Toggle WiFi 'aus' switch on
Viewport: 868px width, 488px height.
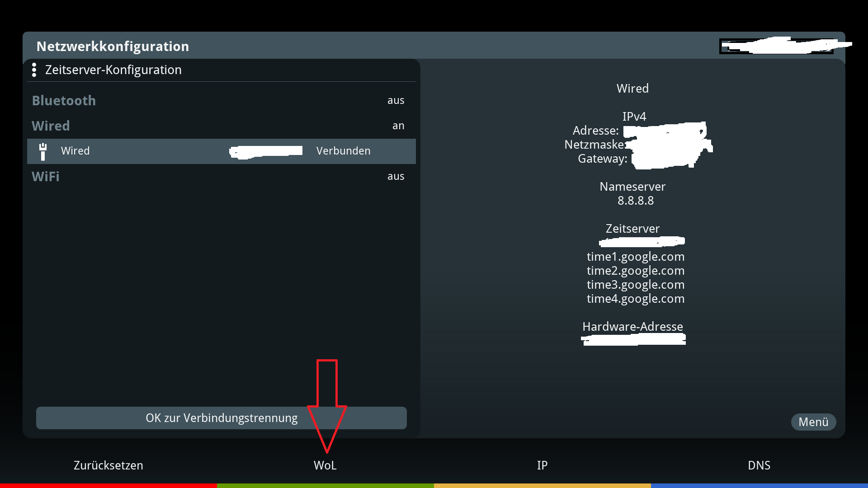(396, 176)
